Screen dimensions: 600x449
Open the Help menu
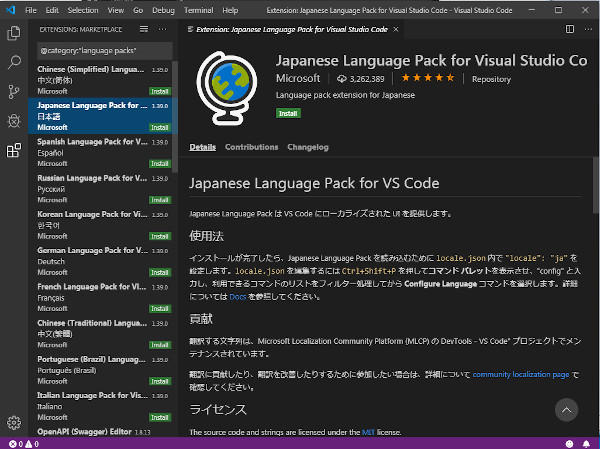pyautogui.click(x=230, y=10)
